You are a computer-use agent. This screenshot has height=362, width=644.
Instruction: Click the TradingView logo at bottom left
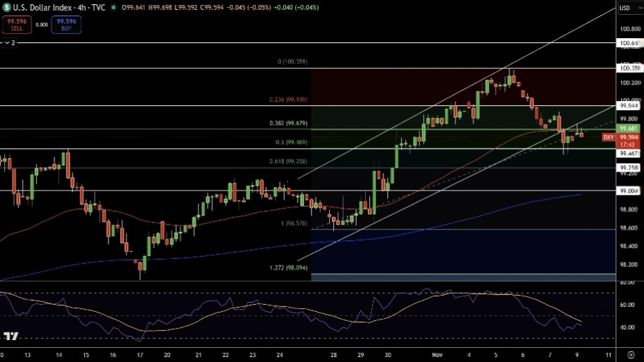(x=10, y=337)
